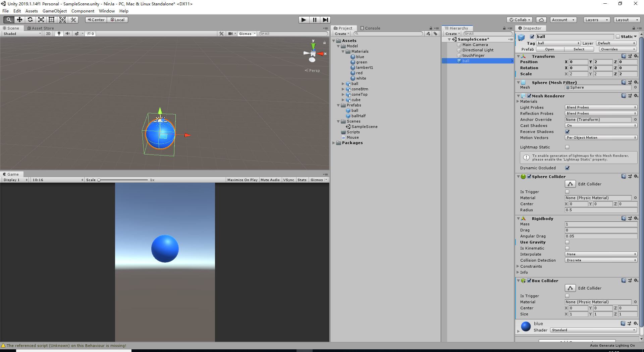Enable Lightmap Static checkbox
Viewport: 644px width, 352px height.
tap(567, 147)
